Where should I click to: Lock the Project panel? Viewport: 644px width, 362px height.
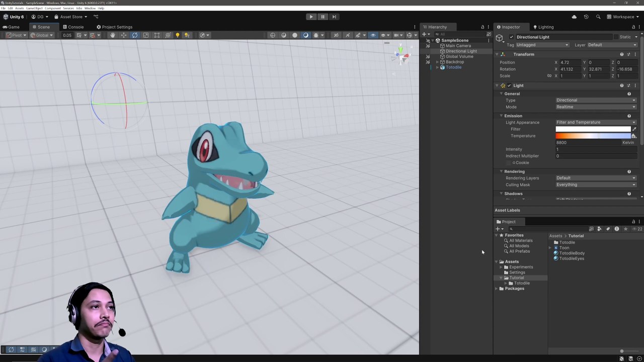(633, 222)
